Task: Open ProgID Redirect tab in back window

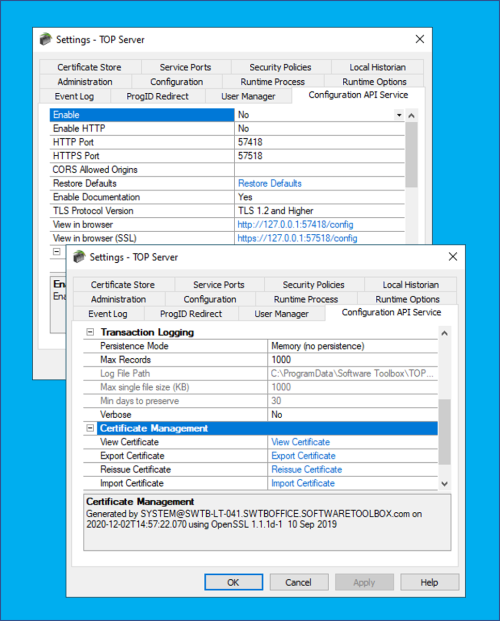Action: (x=158, y=96)
